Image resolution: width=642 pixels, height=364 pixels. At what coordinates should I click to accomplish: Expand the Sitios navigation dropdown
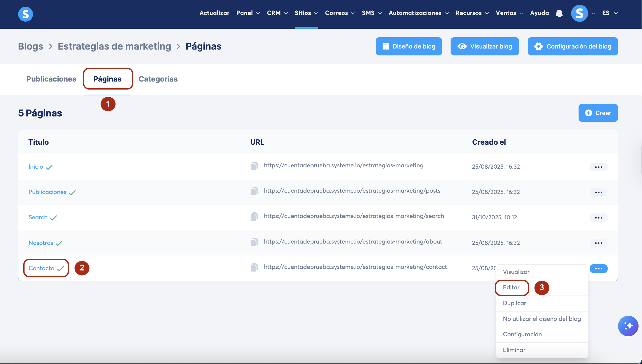[306, 13]
